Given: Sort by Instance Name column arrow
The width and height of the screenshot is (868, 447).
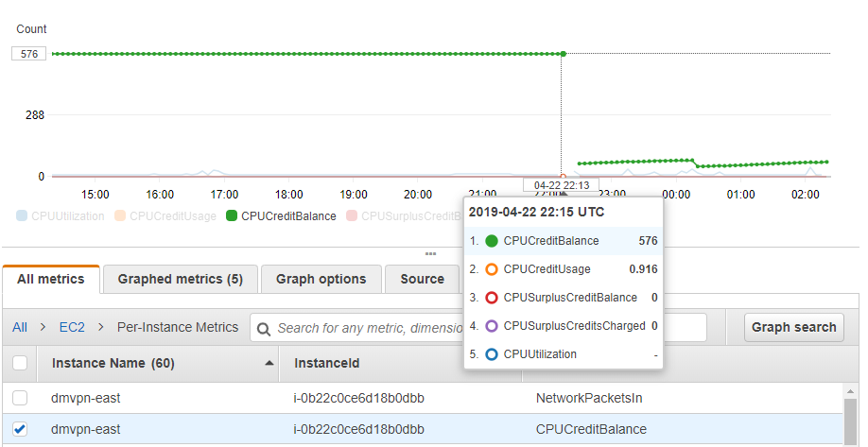Looking at the screenshot, I should (x=270, y=363).
